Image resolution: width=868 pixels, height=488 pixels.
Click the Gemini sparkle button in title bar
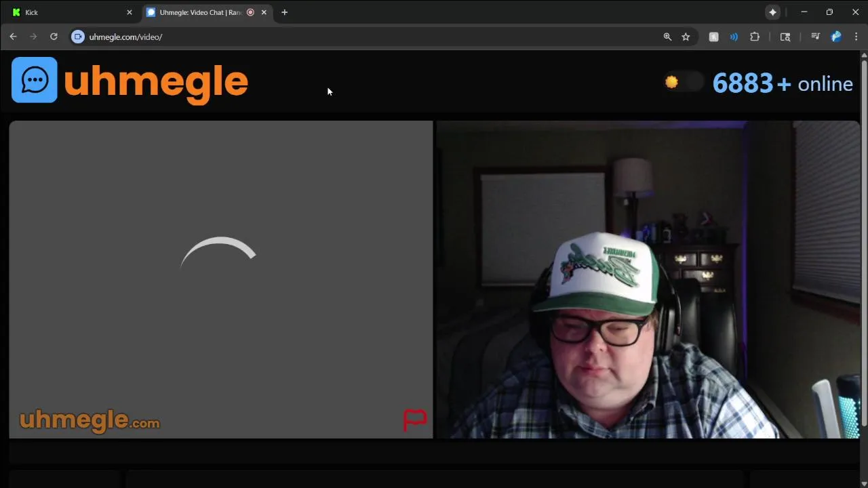(772, 12)
